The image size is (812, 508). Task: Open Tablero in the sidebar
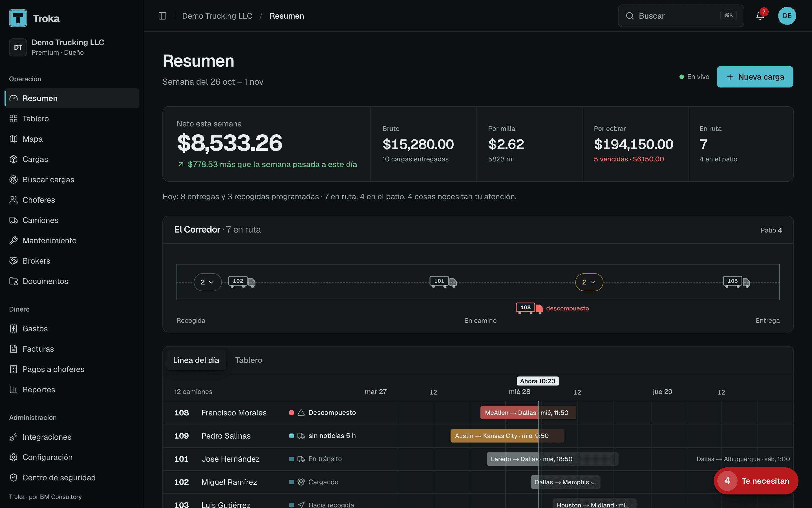coord(72,119)
